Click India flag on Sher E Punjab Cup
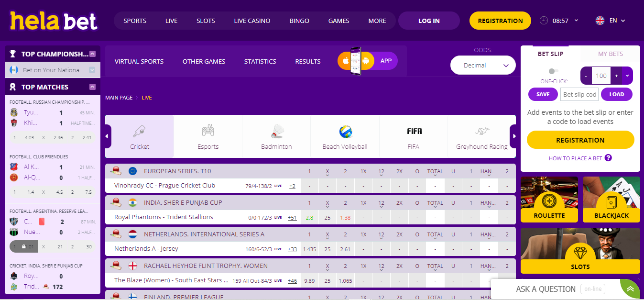Image resolution: width=644 pixels, height=300 pixels. click(x=133, y=202)
